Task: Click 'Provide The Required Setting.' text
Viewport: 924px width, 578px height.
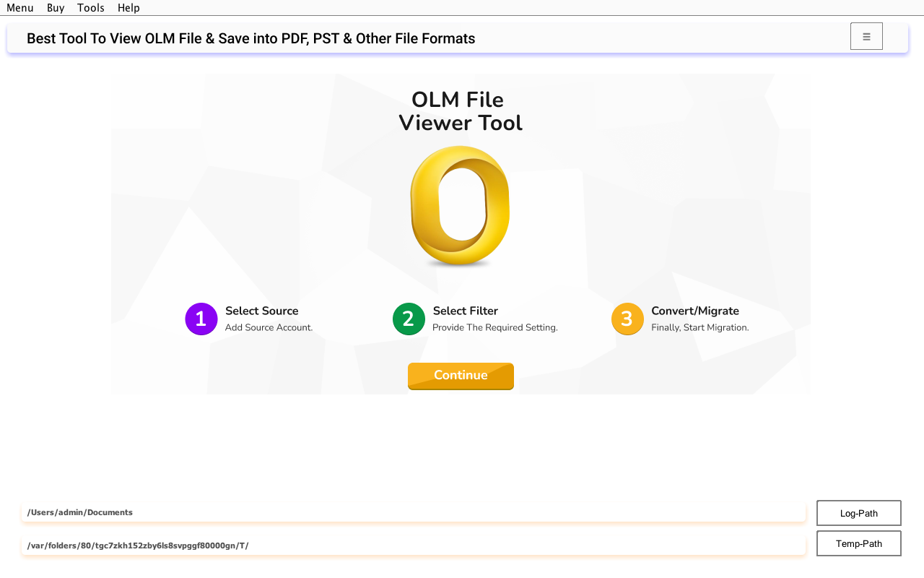Action: pos(495,327)
